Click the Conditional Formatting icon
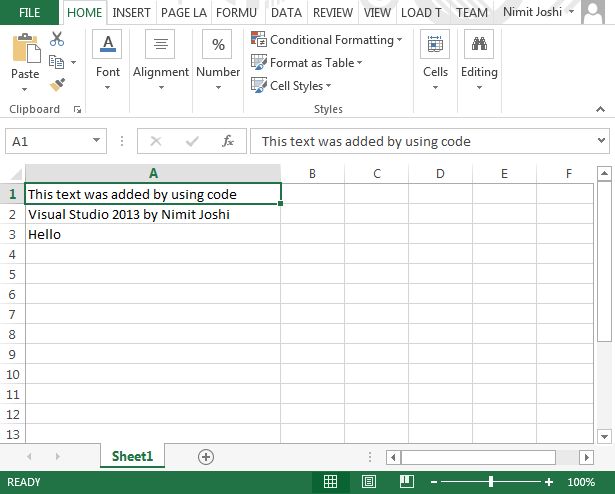The height and width of the screenshot is (494, 615). coord(259,39)
